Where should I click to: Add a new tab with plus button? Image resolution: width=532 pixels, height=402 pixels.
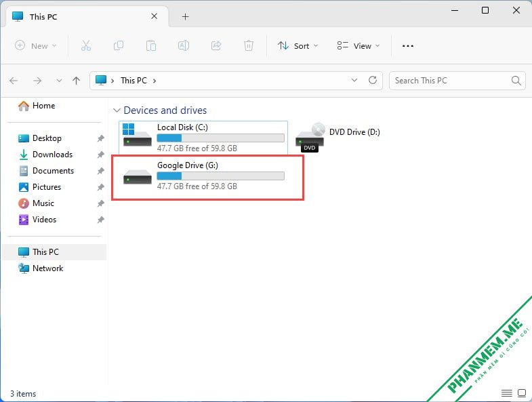click(185, 16)
